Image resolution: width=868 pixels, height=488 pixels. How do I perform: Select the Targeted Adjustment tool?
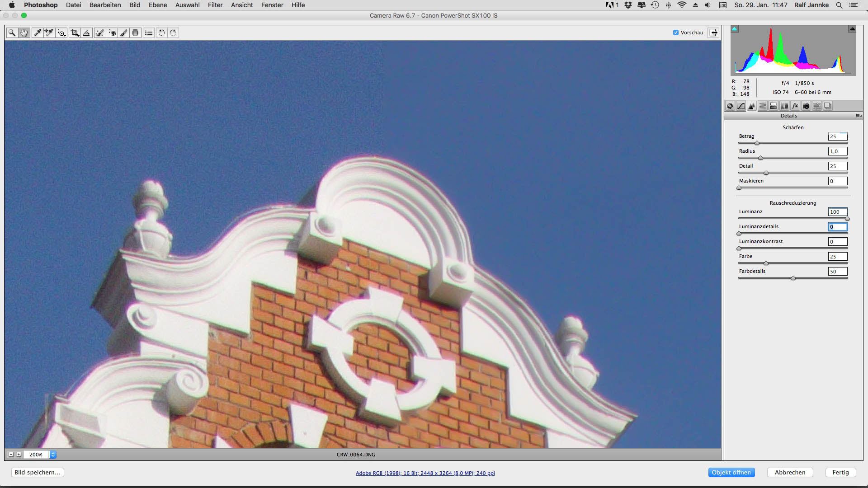[61, 33]
